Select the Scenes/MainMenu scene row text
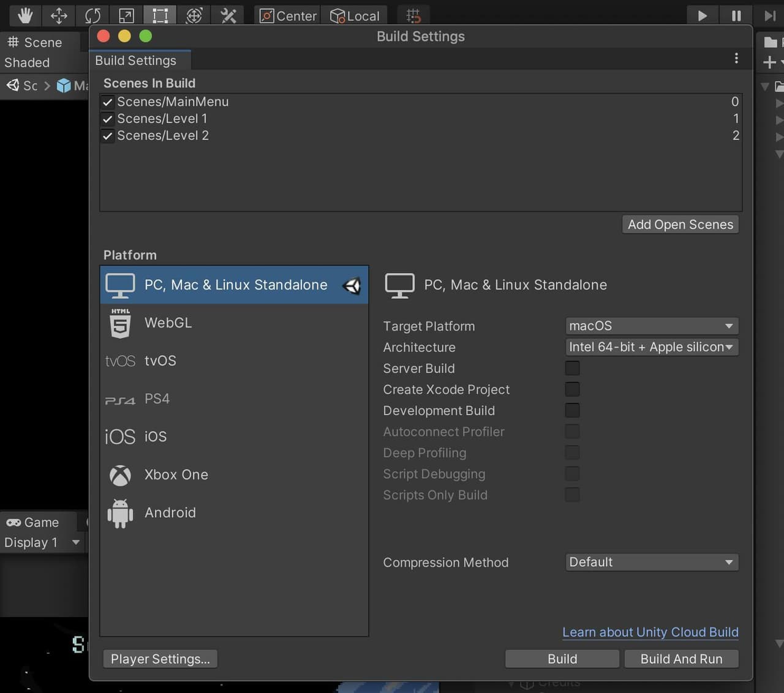784x693 pixels. pos(173,102)
